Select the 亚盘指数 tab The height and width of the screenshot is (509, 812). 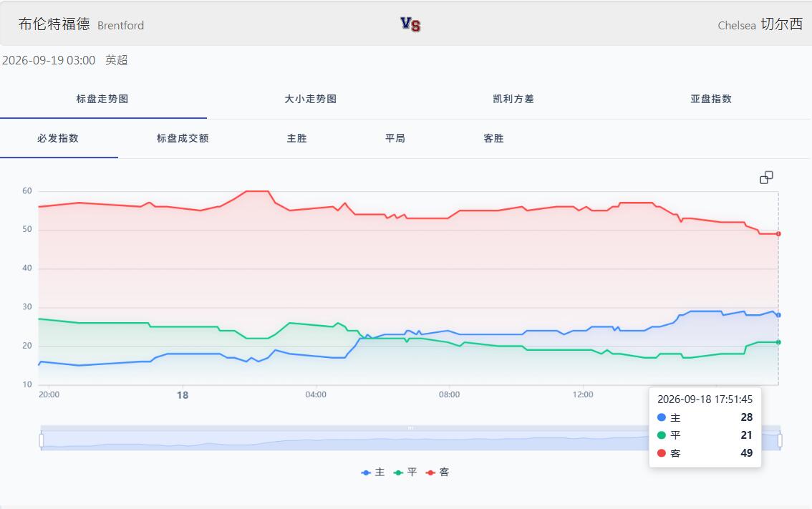711,99
